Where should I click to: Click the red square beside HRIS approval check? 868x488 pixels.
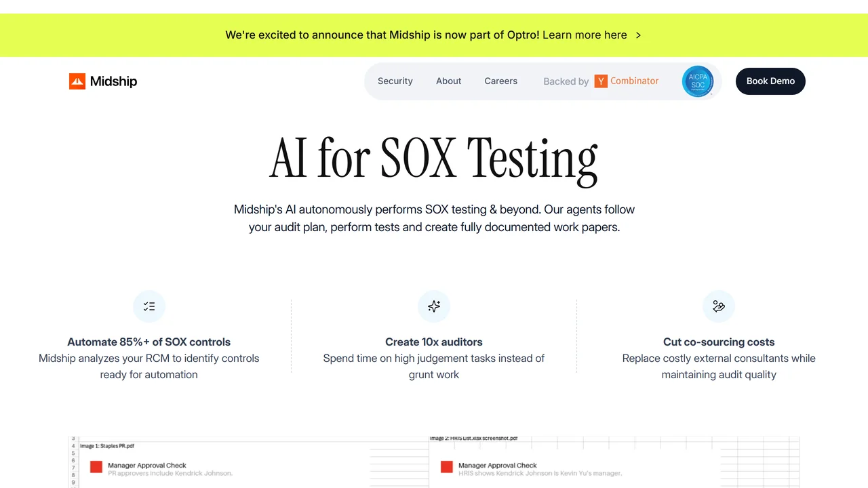coord(447,467)
